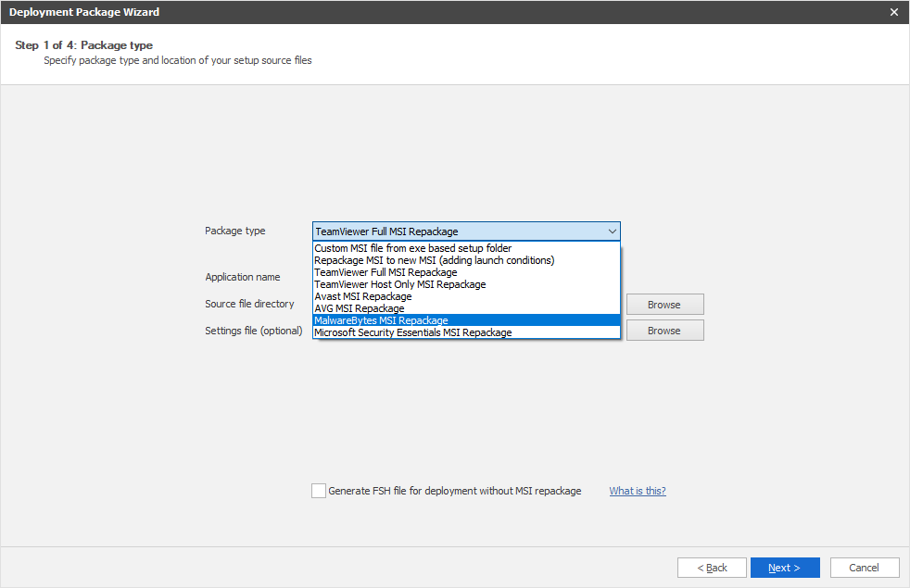Cancel the Deployment Package Wizard
The width and height of the screenshot is (910, 588).
pyautogui.click(x=865, y=568)
